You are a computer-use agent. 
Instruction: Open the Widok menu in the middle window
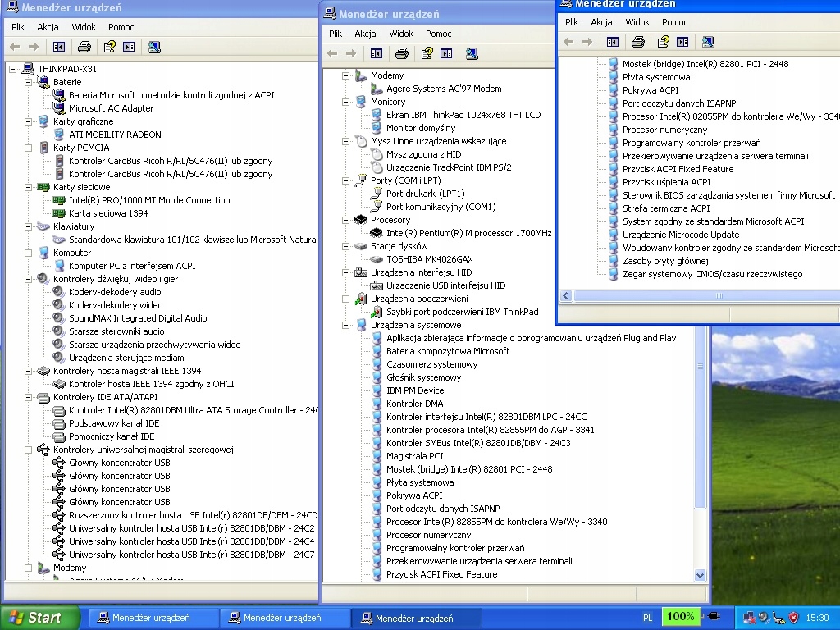(x=401, y=34)
